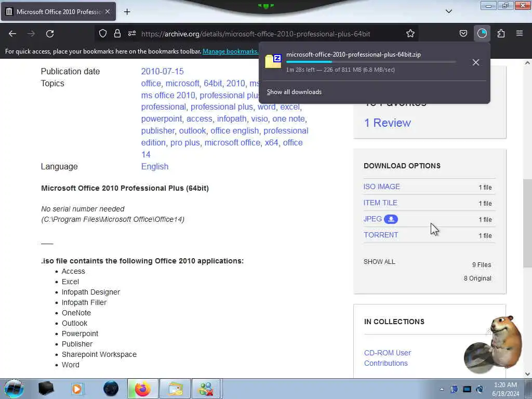The image size is (532, 399).
Task: Click the download progress bar
Action: click(x=371, y=62)
